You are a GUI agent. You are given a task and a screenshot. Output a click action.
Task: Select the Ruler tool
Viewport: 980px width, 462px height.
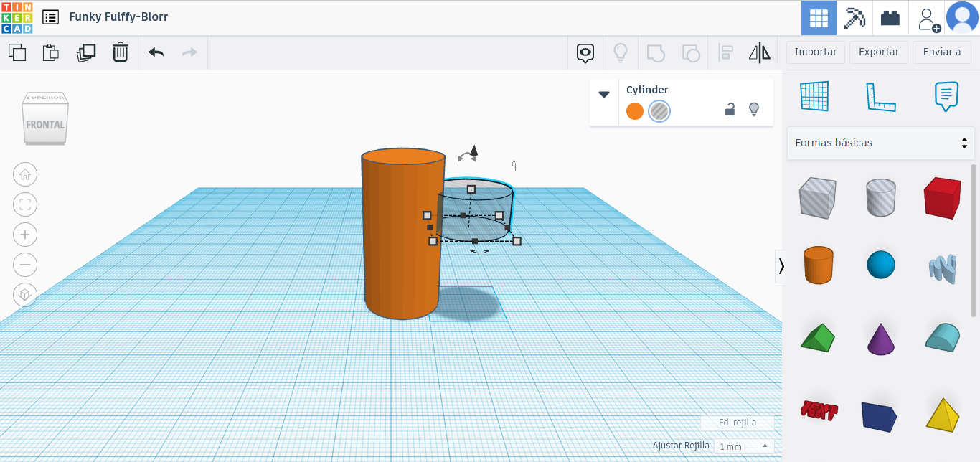coord(881,96)
